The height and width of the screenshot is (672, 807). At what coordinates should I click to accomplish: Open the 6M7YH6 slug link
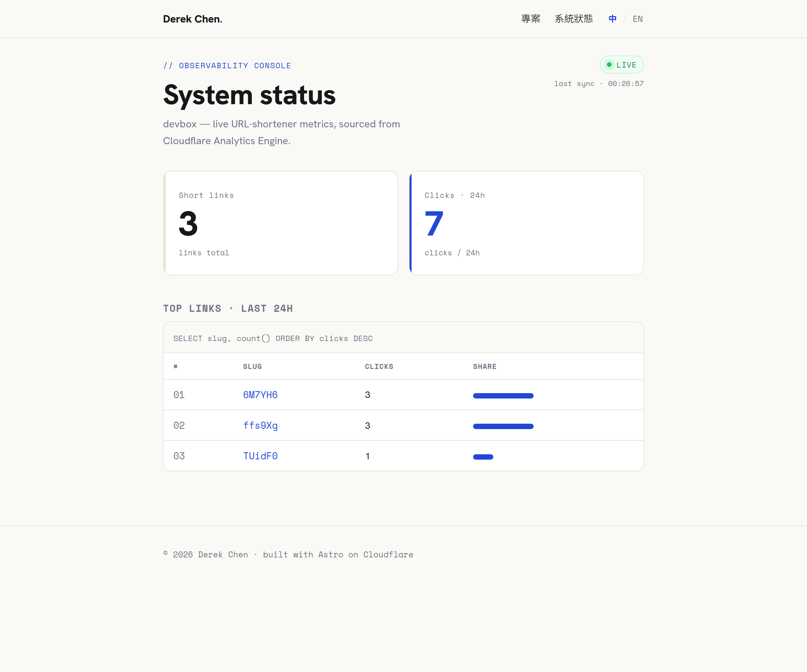click(260, 395)
